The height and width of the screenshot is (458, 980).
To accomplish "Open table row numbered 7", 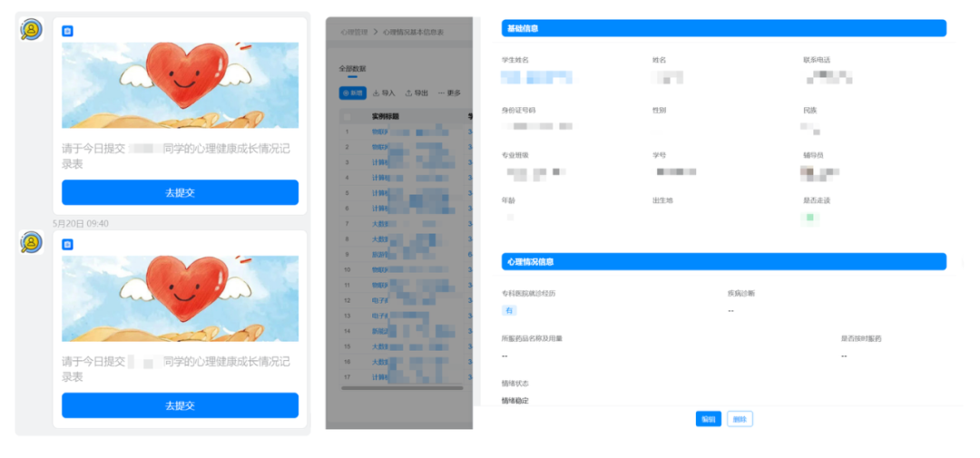I will [x=407, y=224].
